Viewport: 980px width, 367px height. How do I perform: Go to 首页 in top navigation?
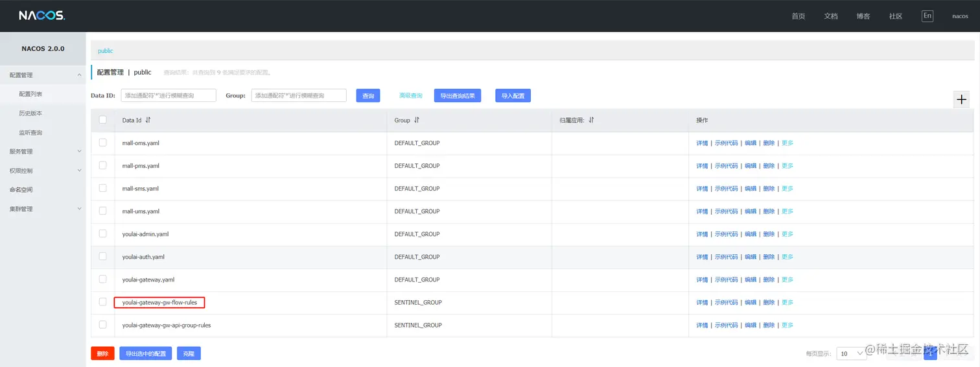pos(799,16)
